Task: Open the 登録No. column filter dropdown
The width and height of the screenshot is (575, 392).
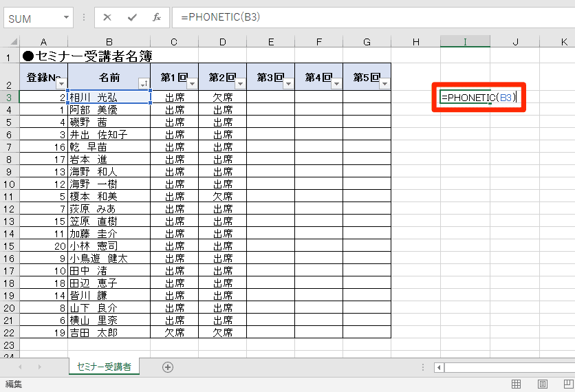Action: tap(61, 84)
